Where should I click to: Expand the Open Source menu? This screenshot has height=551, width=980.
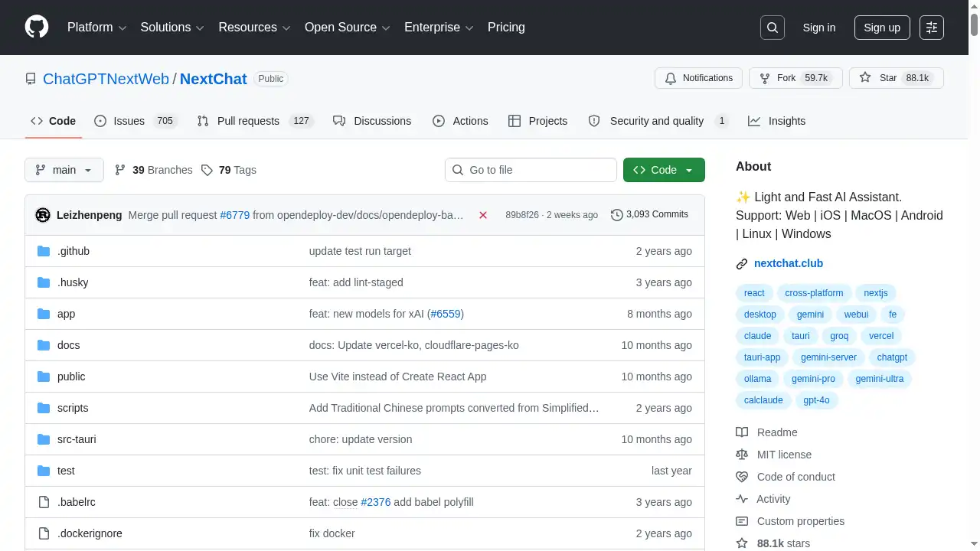[348, 28]
